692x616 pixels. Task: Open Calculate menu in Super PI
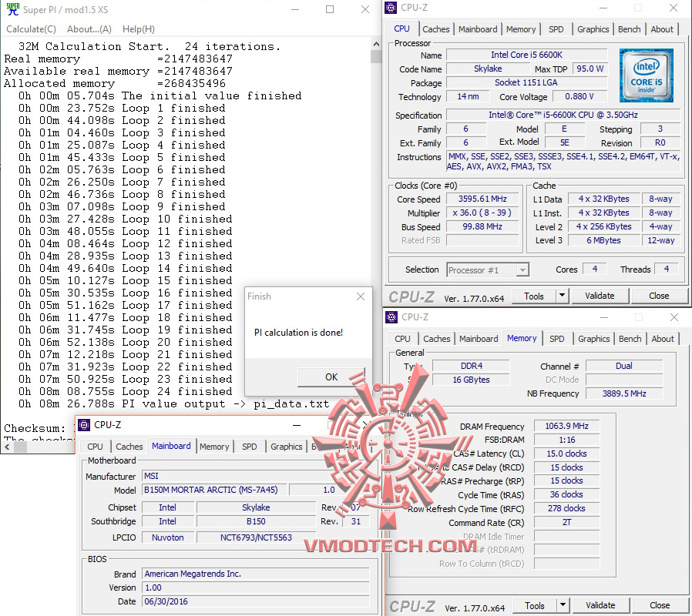(31, 29)
